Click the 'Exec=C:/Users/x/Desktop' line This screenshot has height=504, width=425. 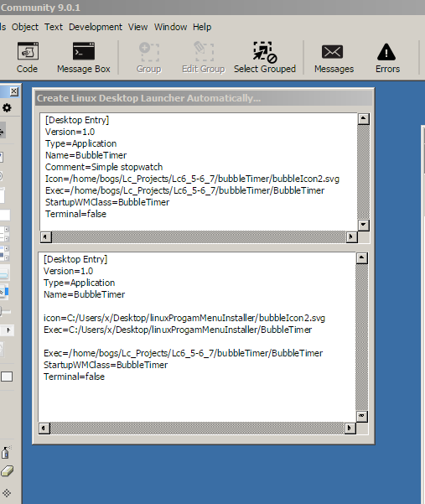pos(178,330)
